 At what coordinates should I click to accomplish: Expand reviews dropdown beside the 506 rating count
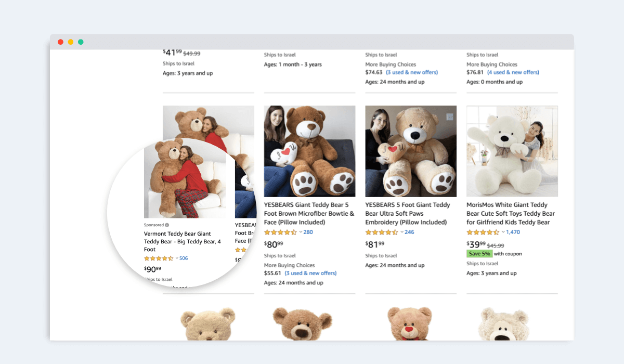[176, 258]
